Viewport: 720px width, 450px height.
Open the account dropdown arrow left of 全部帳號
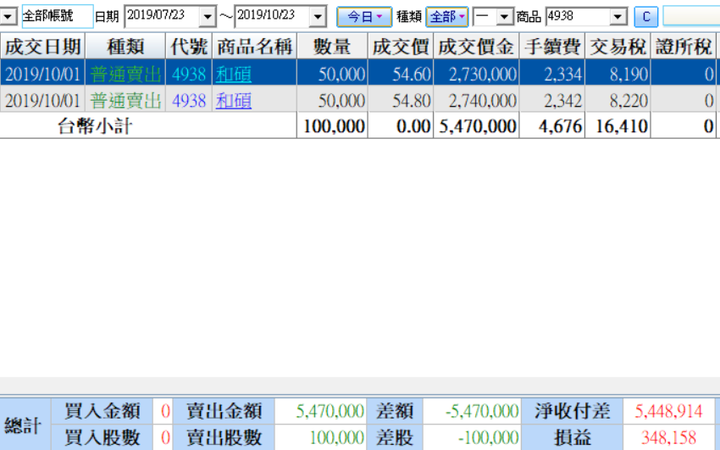[8, 17]
